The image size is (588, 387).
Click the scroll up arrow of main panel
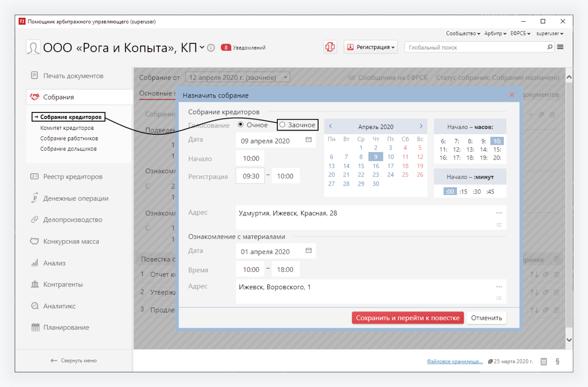click(x=569, y=77)
